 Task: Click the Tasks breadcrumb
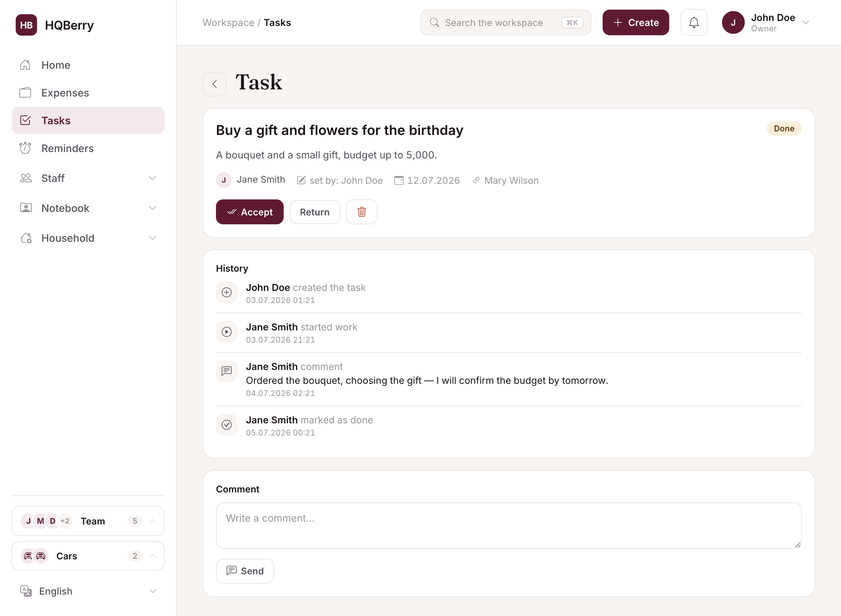(x=277, y=23)
